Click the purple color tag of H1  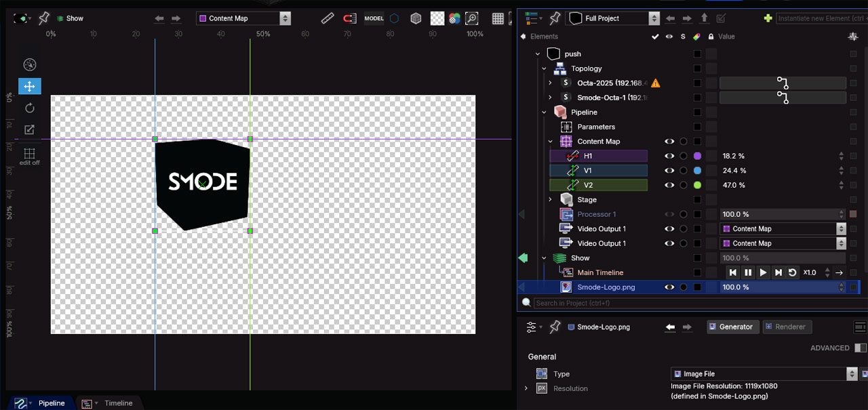(697, 156)
